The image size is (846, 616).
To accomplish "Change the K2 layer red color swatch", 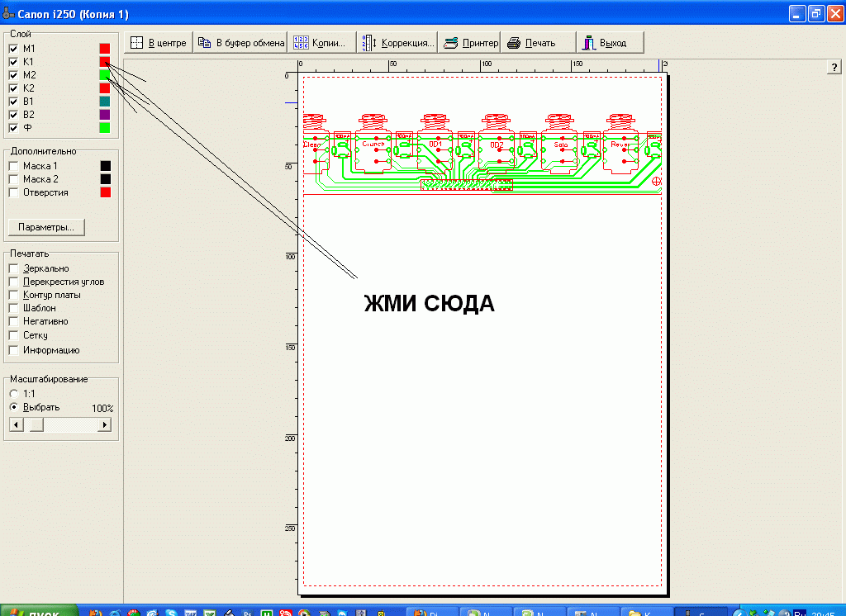I will [105, 88].
